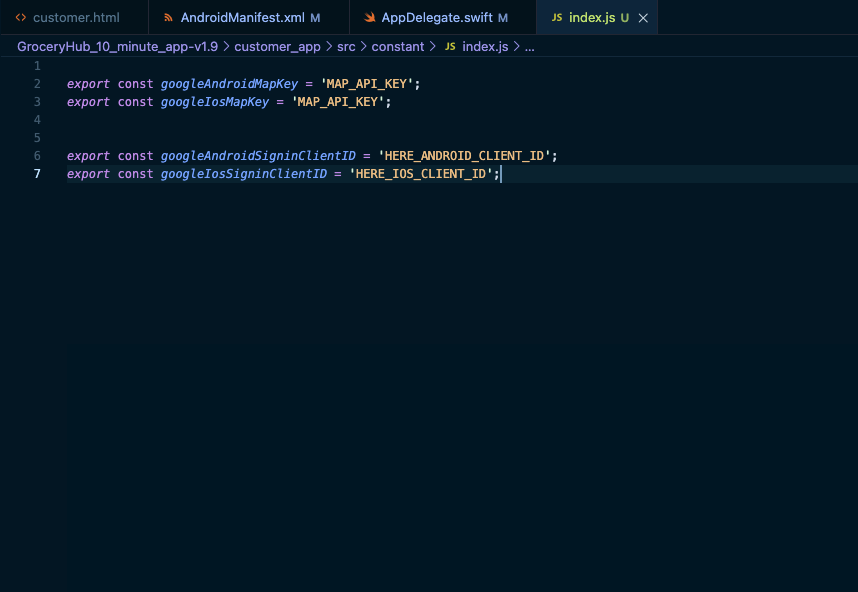Click line number 6 in the gutter

tap(37, 156)
